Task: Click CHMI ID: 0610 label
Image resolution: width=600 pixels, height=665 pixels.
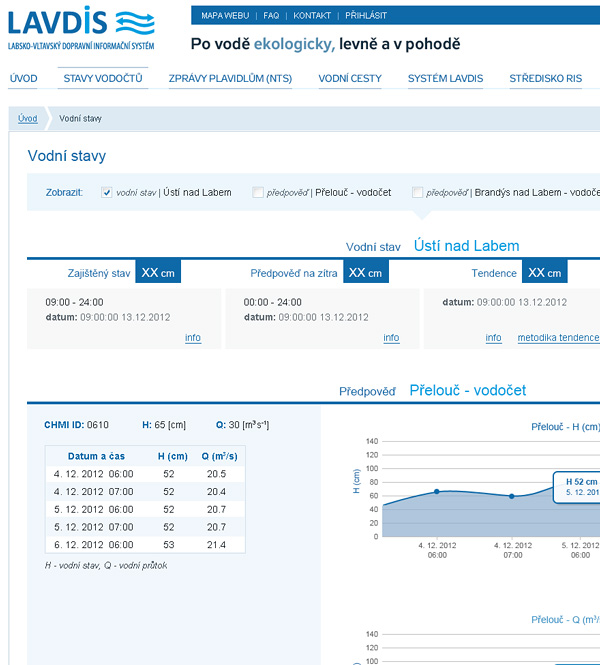Action: pyautogui.click(x=76, y=425)
